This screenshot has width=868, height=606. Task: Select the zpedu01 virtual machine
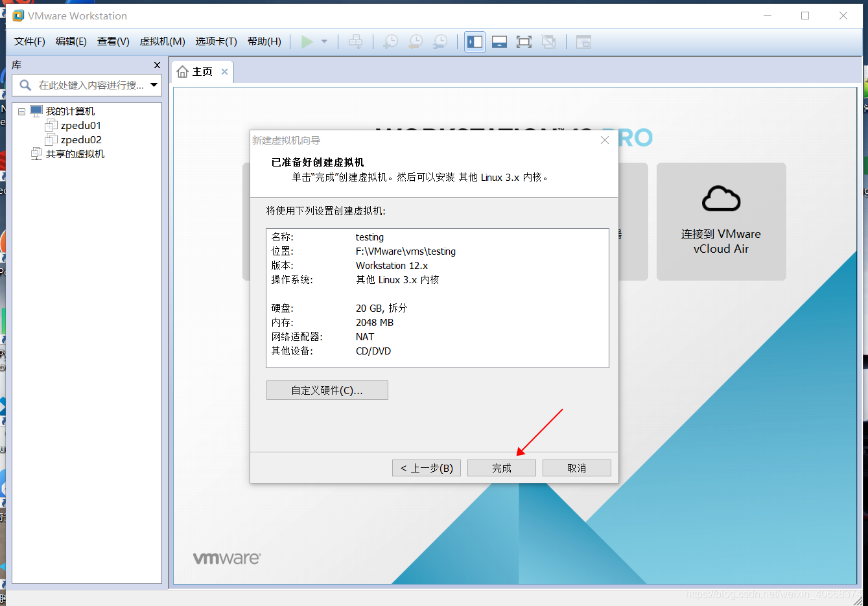81,126
